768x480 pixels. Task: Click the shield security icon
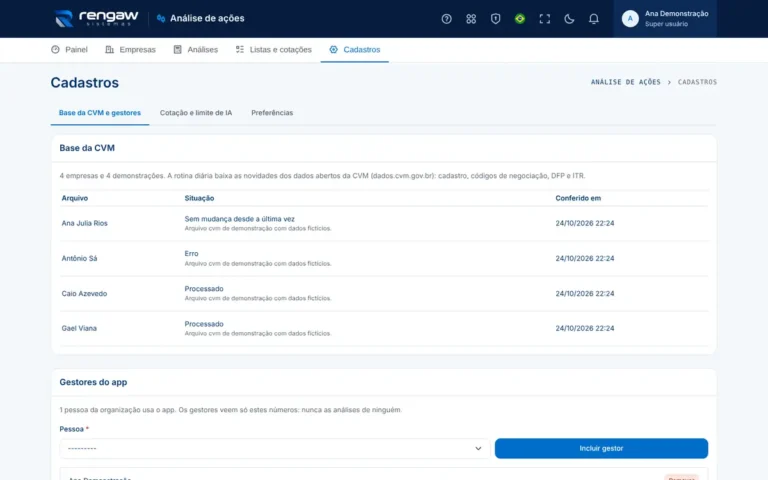tap(495, 19)
